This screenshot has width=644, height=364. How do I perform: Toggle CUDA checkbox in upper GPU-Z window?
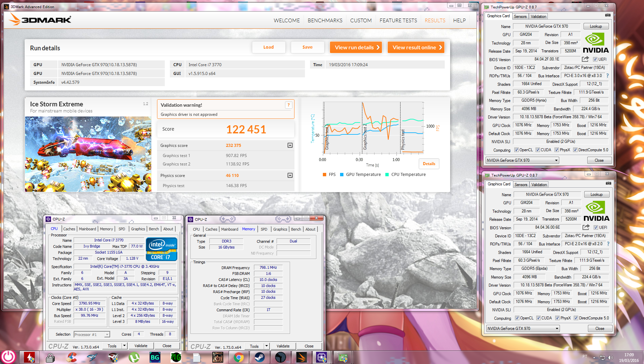(x=538, y=150)
